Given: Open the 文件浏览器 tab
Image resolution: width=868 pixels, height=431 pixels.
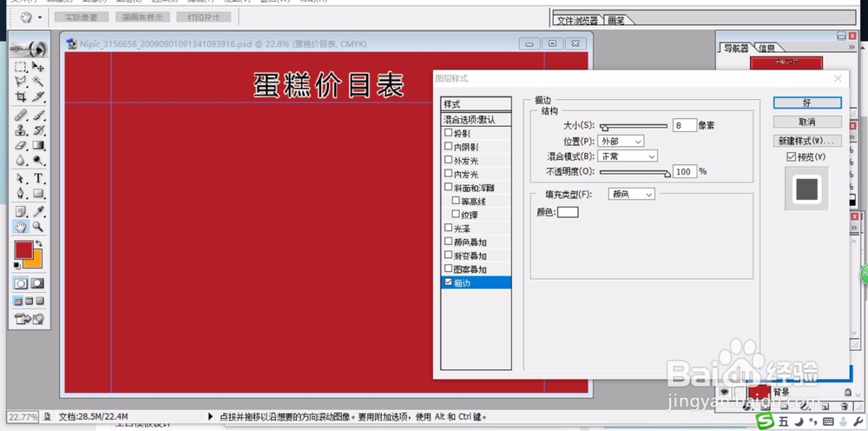Looking at the screenshot, I should (x=577, y=21).
